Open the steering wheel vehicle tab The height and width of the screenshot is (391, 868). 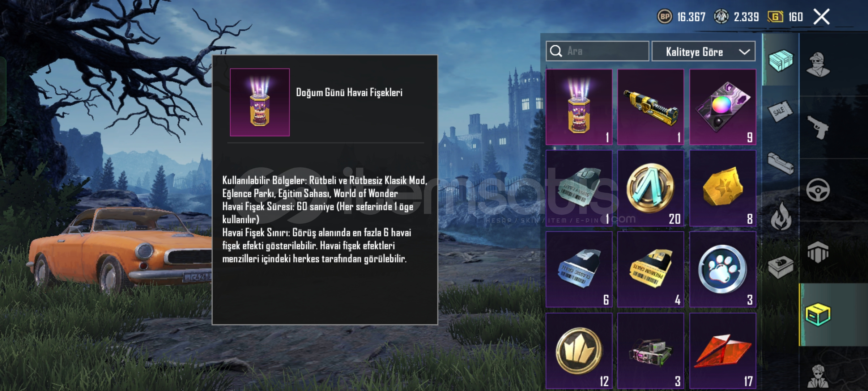point(818,190)
